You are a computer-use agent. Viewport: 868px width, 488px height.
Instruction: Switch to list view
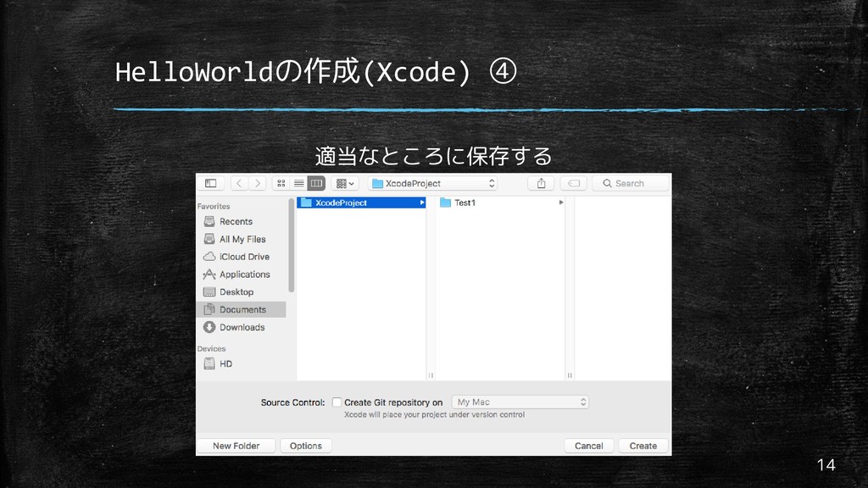click(299, 183)
